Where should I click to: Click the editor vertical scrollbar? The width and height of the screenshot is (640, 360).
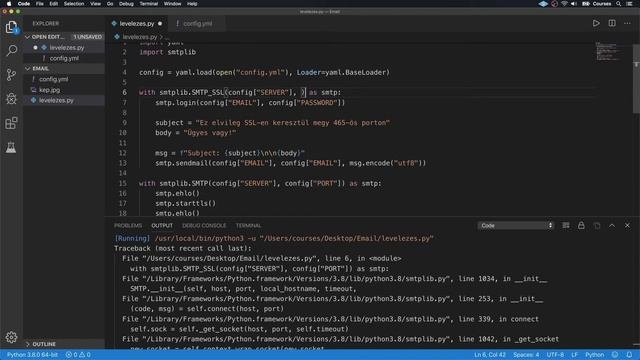pyautogui.click(x=636, y=78)
